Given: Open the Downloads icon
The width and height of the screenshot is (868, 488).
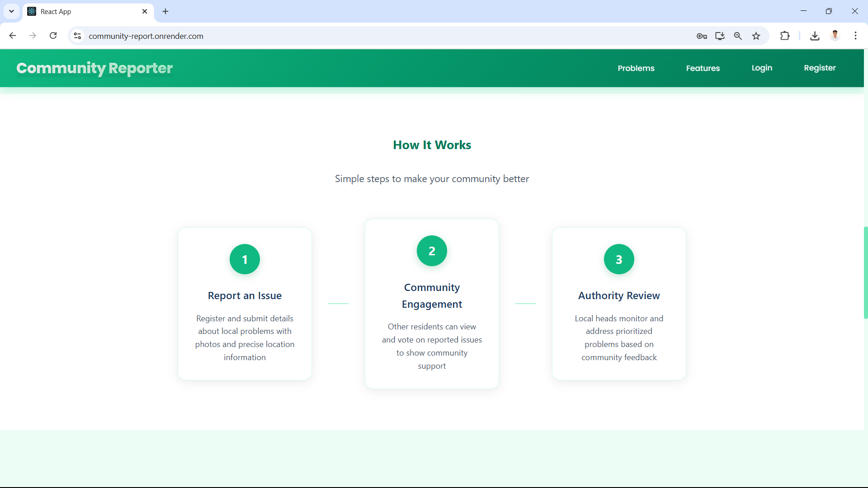Looking at the screenshot, I should tap(815, 36).
